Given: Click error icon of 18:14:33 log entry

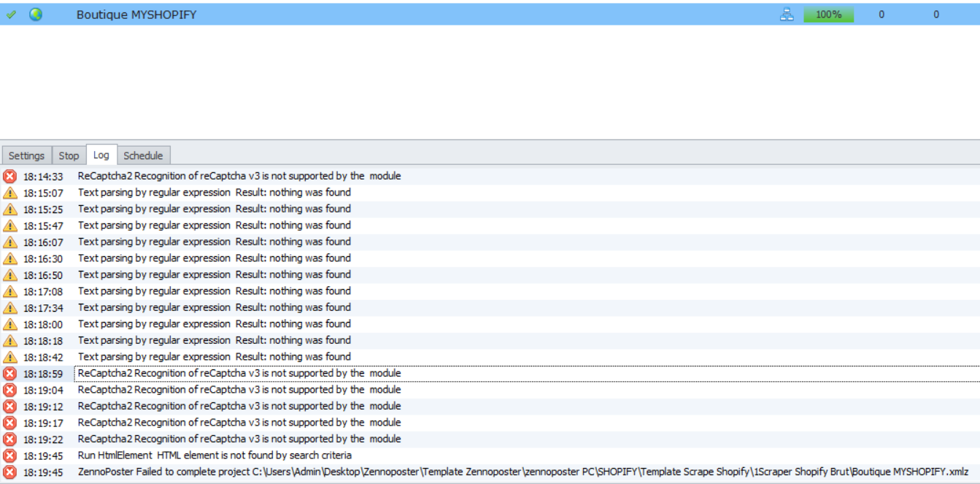Looking at the screenshot, I should (x=9, y=176).
